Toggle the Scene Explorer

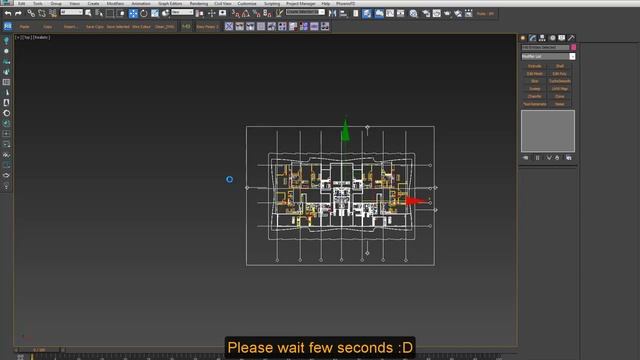coord(356,13)
